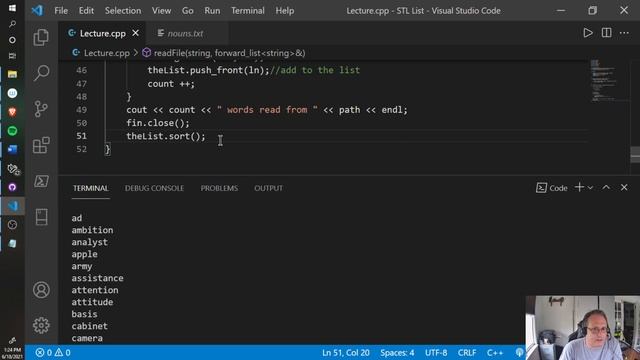Expand the new terminal launch profile dropdown
Image resolution: width=640 pixels, height=360 pixels.
click(590, 188)
